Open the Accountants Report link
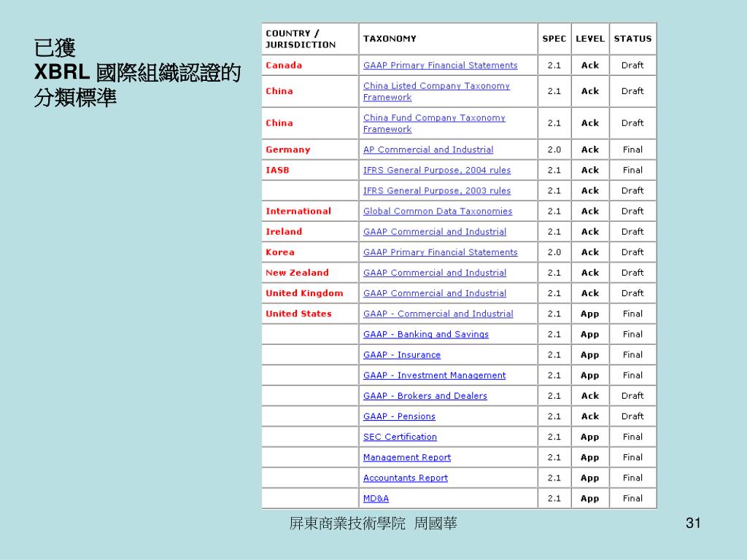This screenshot has width=747, height=560. [x=406, y=478]
